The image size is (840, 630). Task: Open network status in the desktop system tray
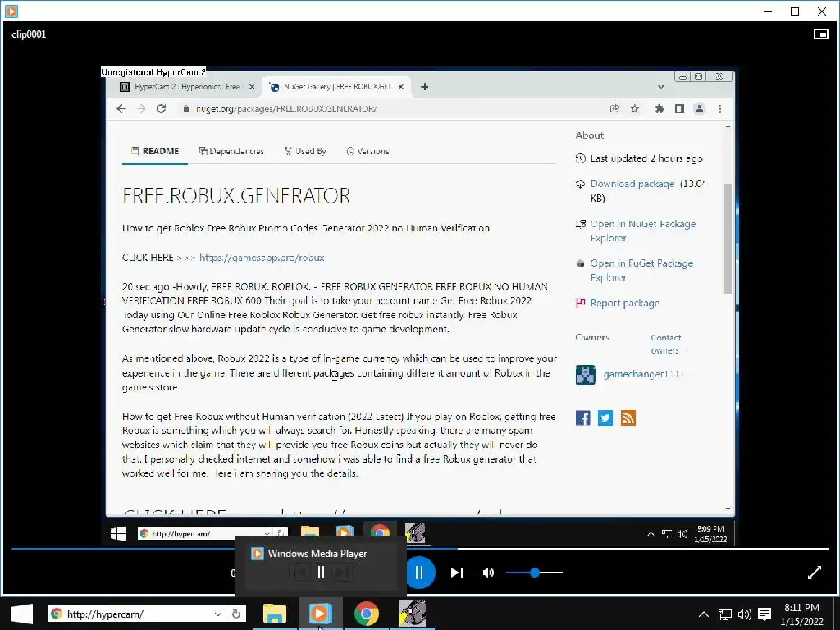coord(725,614)
